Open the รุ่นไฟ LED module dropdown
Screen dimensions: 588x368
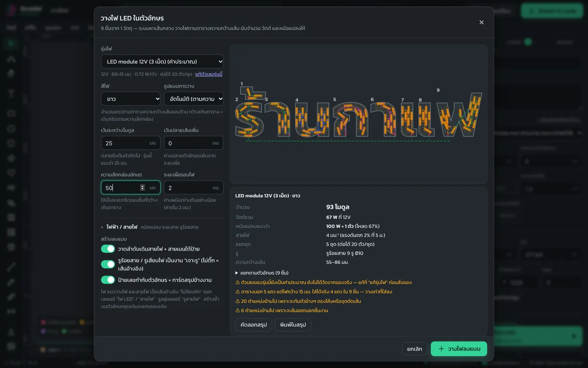point(162,61)
